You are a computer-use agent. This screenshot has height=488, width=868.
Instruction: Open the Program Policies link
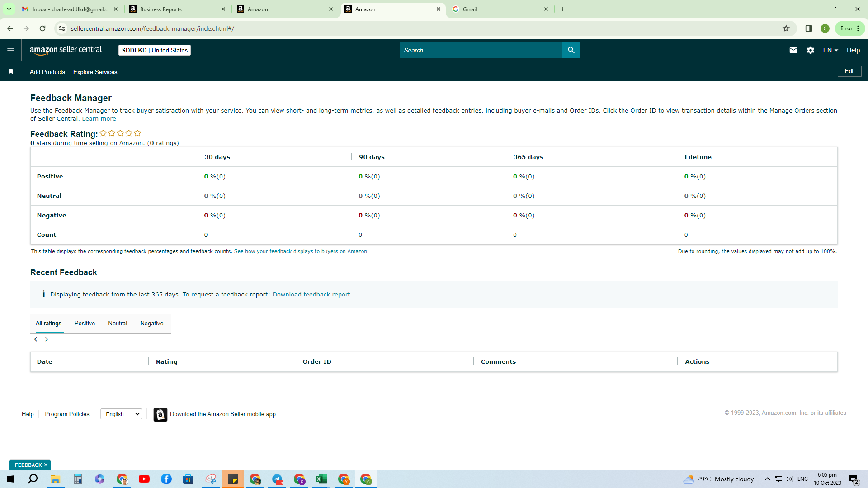(x=67, y=414)
